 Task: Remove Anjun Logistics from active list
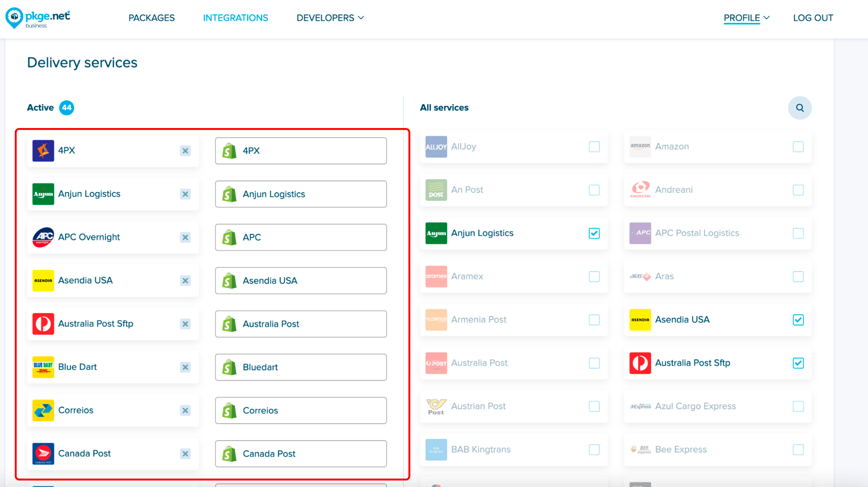point(185,194)
